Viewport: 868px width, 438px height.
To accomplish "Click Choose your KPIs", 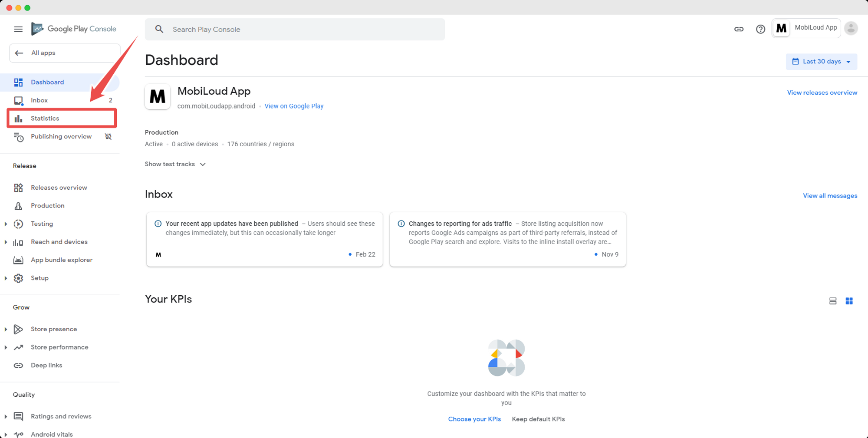I will (474, 419).
